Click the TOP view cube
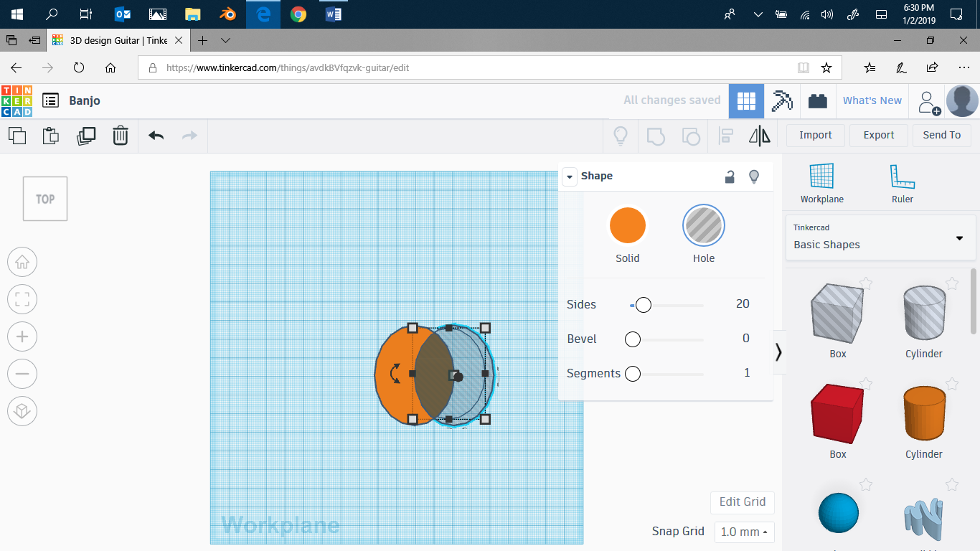This screenshot has height=551, width=980. click(x=45, y=199)
